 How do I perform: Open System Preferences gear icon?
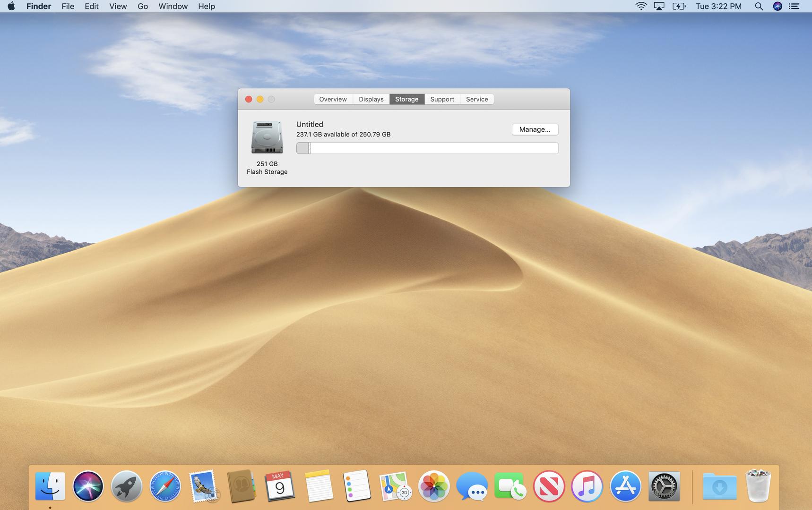click(x=664, y=486)
